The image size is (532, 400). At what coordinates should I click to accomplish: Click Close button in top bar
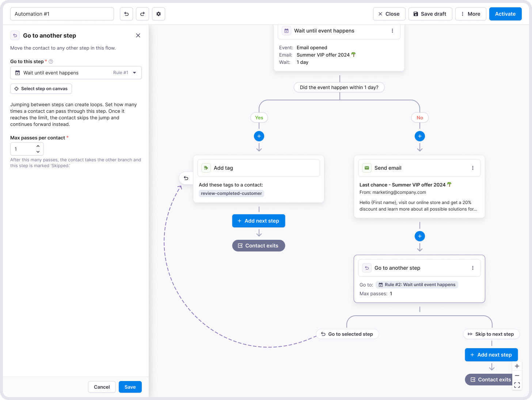tap(389, 14)
